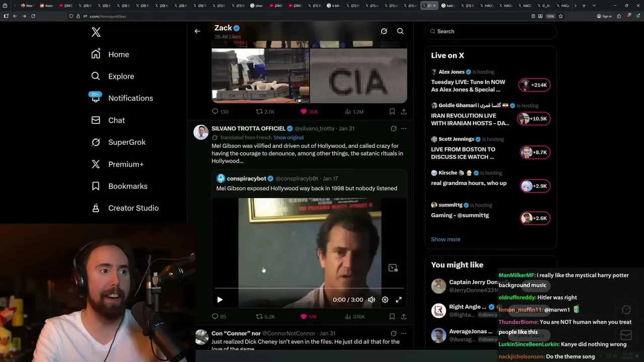Viewport: 644px width, 362px height.
Task: Share the Mel Gibson video post
Action: click(x=404, y=317)
